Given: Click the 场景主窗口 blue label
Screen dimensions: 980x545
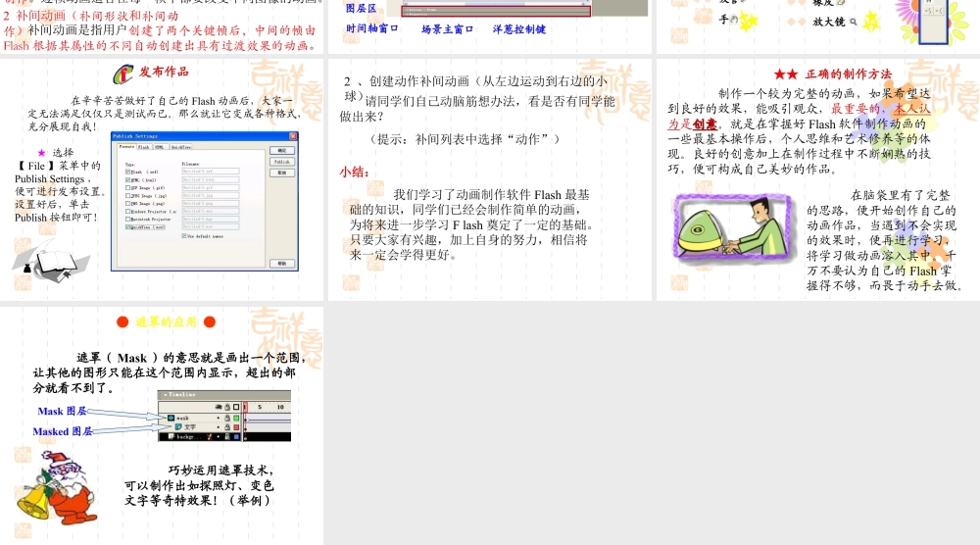Looking at the screenshot, I should pyautogui.click(x=447, y=28).
